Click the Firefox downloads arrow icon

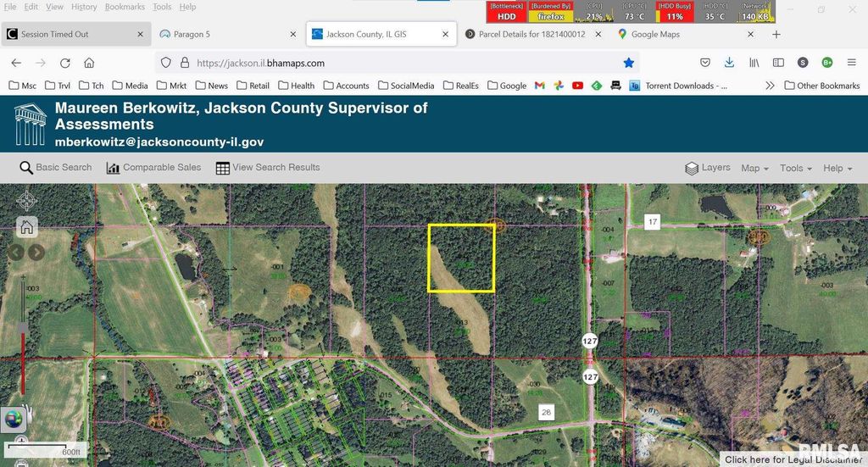coord(729,63)
